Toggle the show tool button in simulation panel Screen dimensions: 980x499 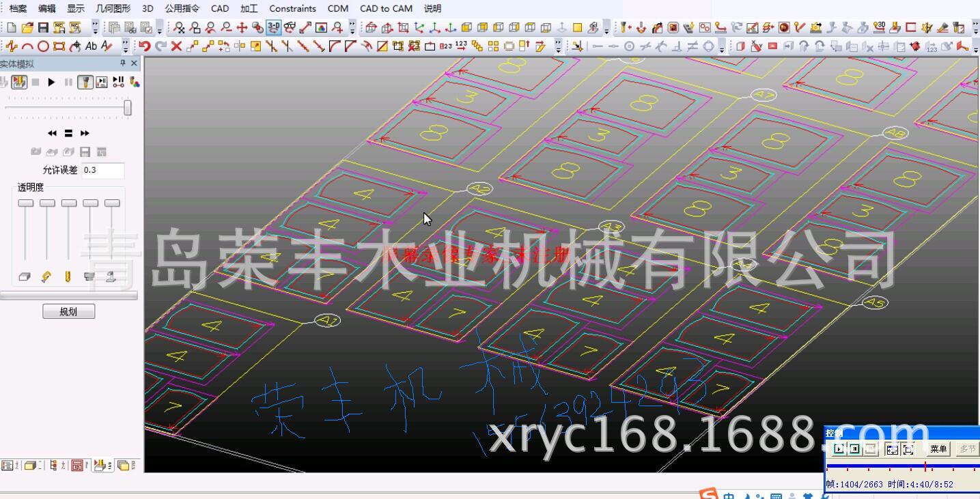[x=85, y=82]
